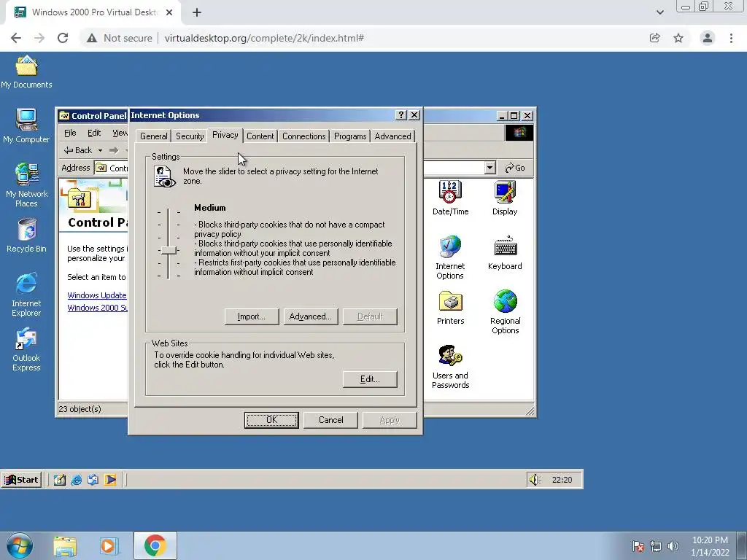Screen dimensions: 747x560
Task: Cancel the Internet Options dialog
Action: click(330, 420)
